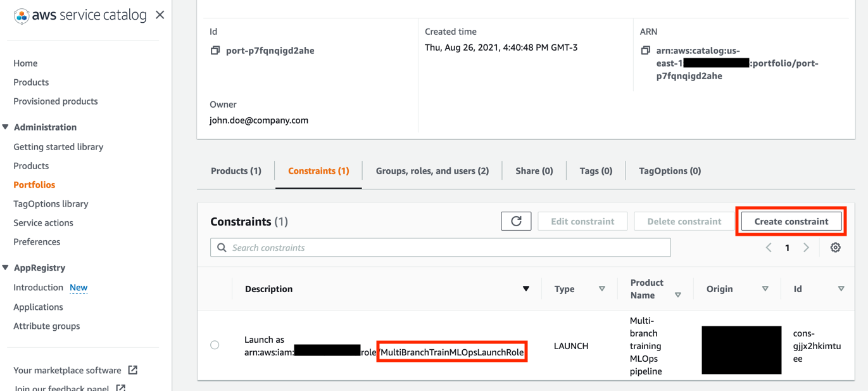Screen dimensions: 868x391
Task: Open Provisioned products in sidebar
Action: coord(56,101)
